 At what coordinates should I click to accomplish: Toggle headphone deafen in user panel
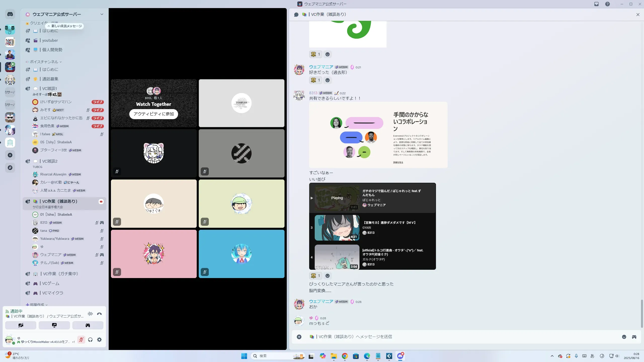click(90, 340)
